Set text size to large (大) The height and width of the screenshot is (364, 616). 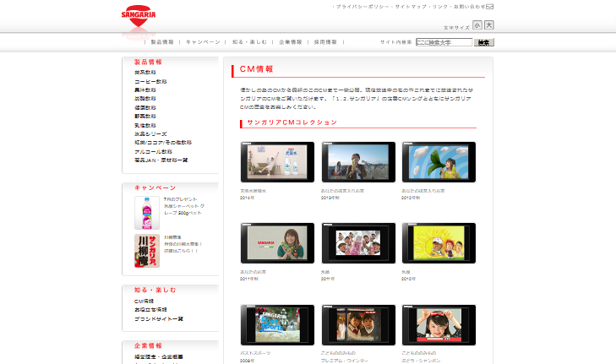click(x=489, y=25)
